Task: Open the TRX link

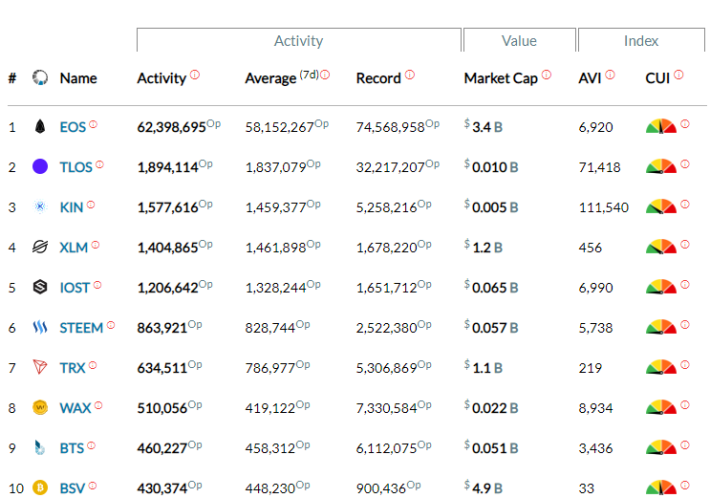Action: [72, 368]
